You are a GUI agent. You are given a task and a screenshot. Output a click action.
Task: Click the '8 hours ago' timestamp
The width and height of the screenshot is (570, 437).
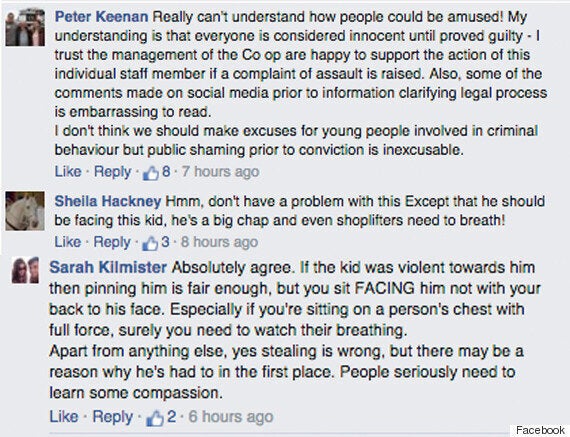(x=220, y=242)
